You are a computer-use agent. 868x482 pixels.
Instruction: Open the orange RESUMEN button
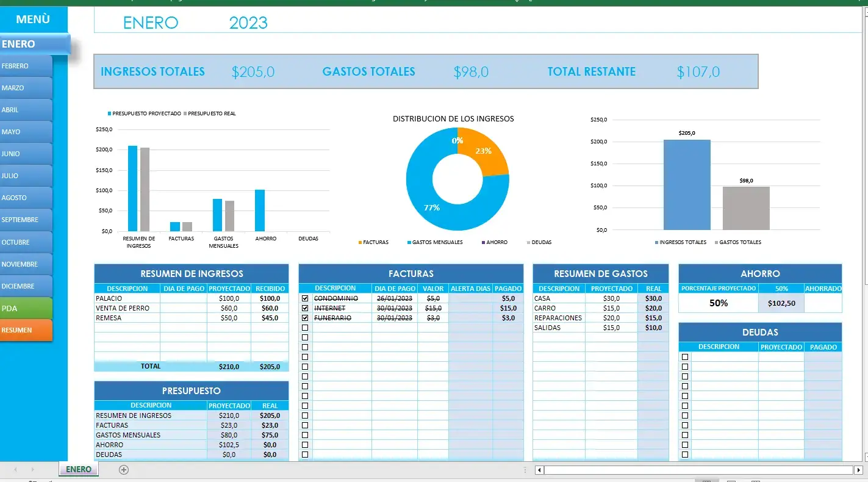click(26, 330)
